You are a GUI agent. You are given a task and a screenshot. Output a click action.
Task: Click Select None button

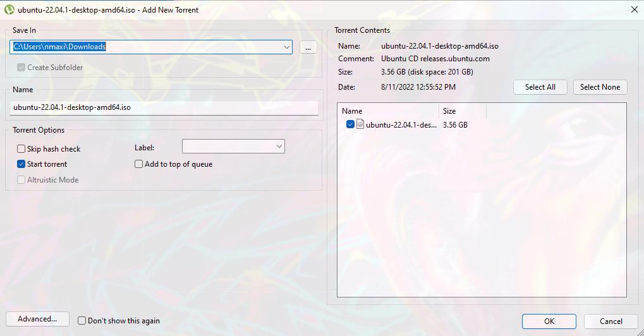[x=600, y=87]
